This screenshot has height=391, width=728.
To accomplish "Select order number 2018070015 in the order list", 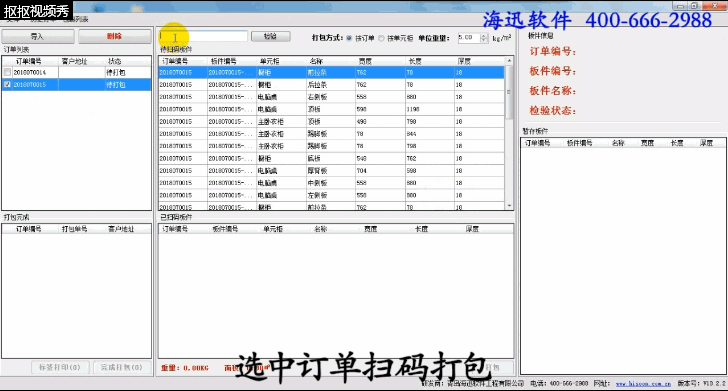I will coord(30,85).
